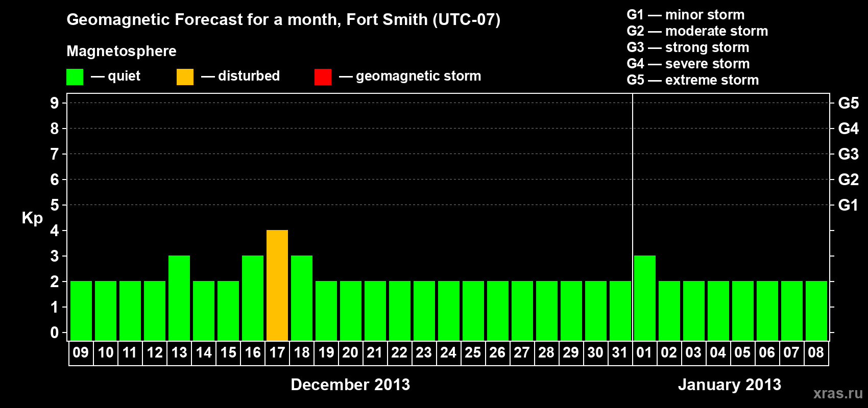868x408 pixels.
Task: Click date label 13 on the axis
Action: (x=179, y=352)
